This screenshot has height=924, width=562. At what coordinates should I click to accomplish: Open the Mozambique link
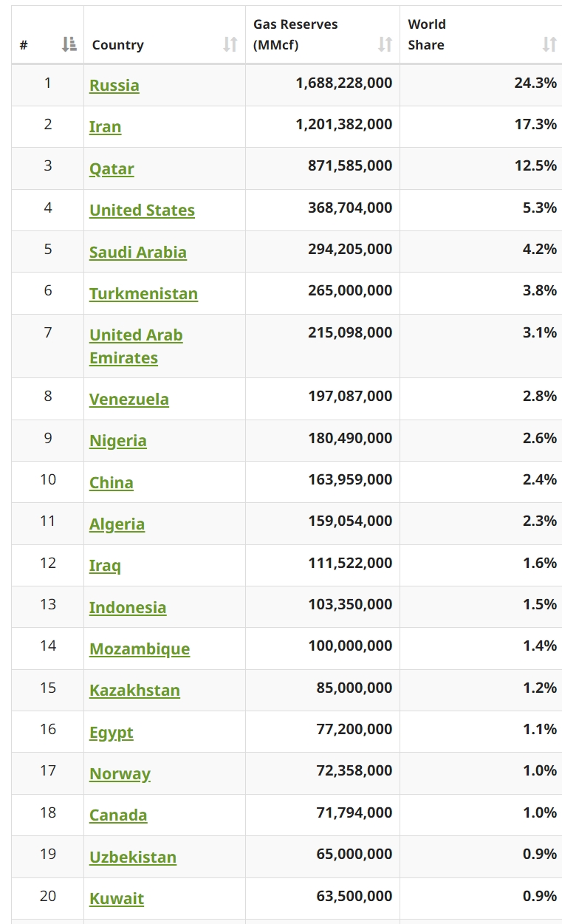coord(140,648)
